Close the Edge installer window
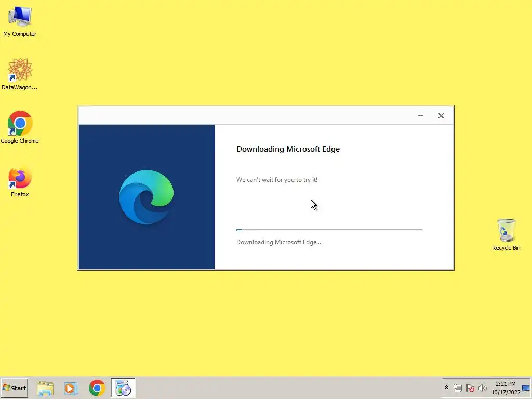This screenshot has height=399, width=532. coord(441,116)
